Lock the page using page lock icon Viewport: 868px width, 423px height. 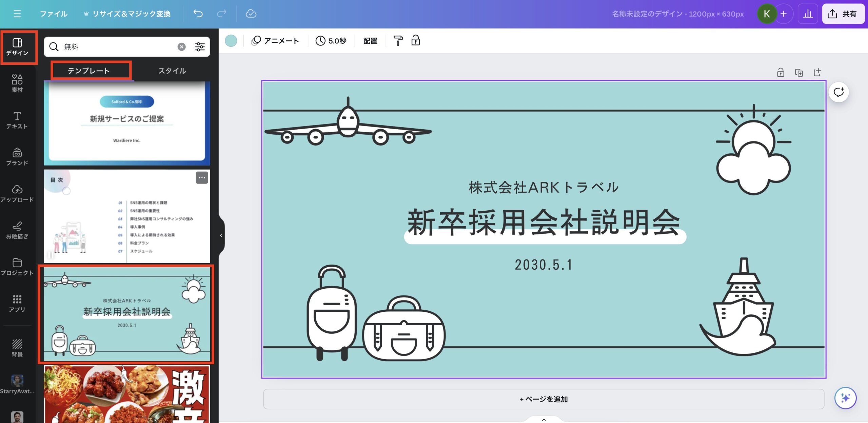(781, 73)
